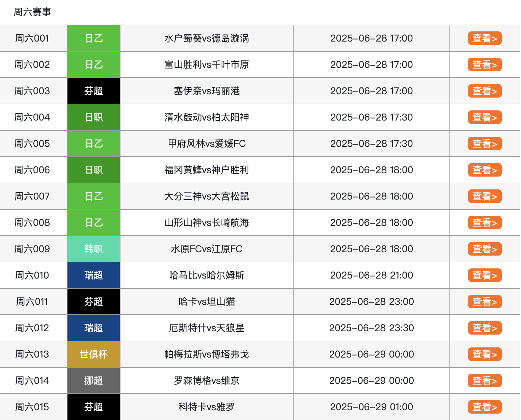Click 查看> button for 周六001 match

pyautogui.click(x=485, y=38)
